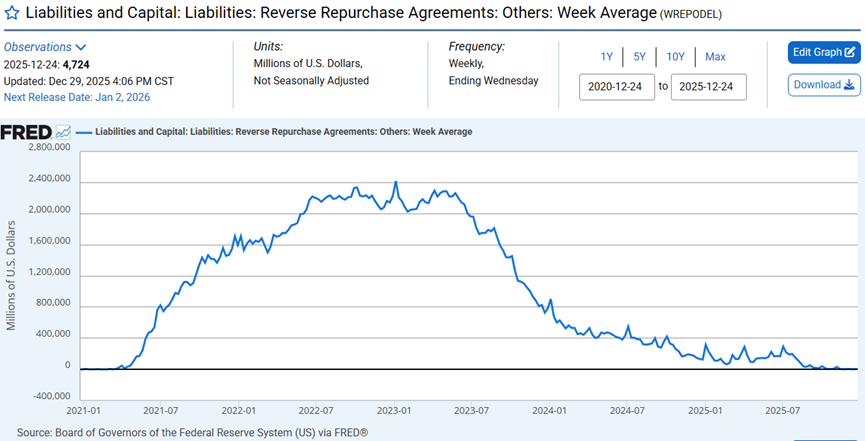Click the small chart icon beside FRED logo

(63, 132)
